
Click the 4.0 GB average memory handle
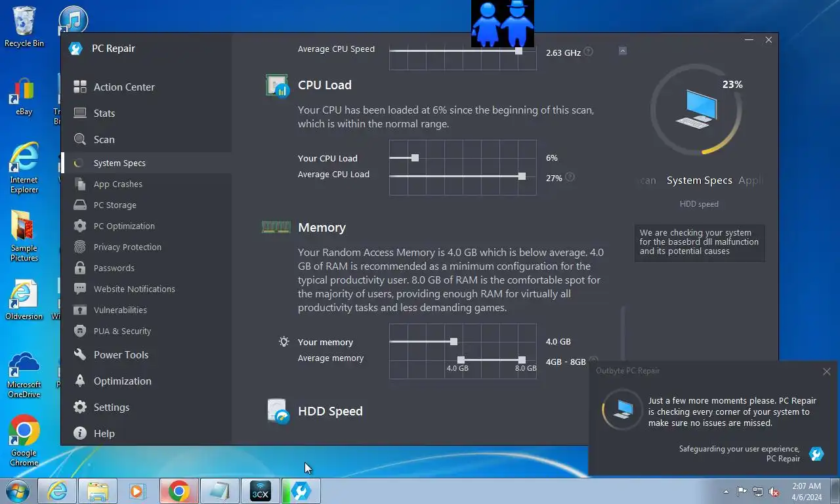pos(461,360)
